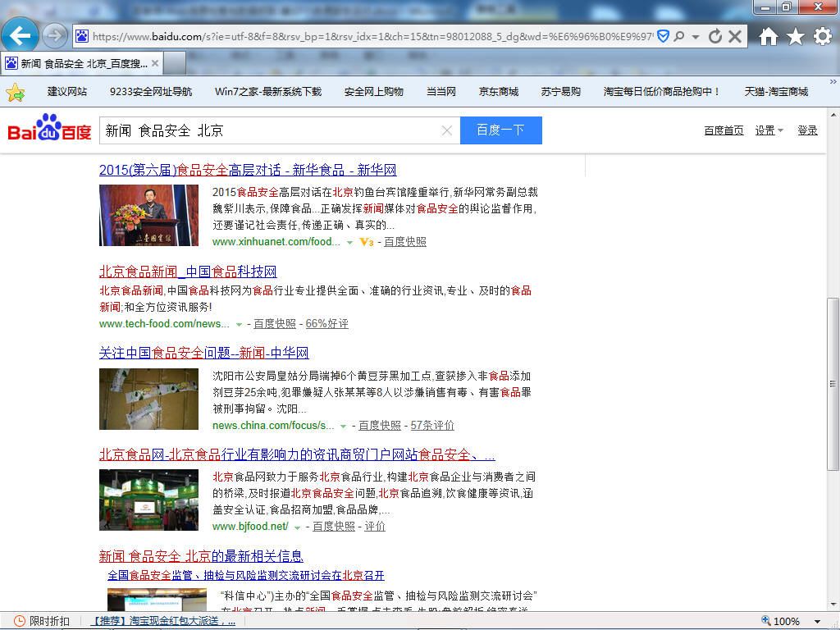
Task: Click the Baidu logo
Action: coord(49,127)
